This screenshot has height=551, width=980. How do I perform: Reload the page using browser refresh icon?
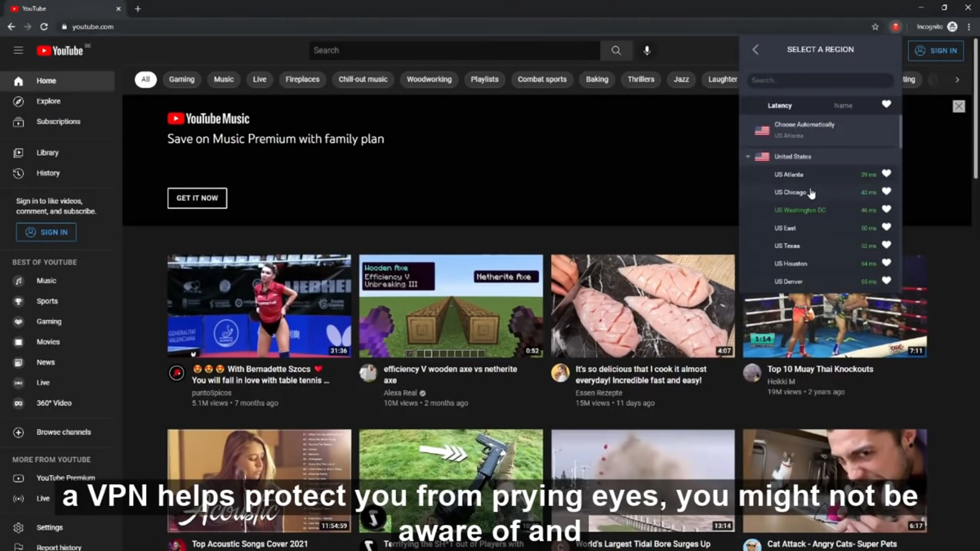tap(44, 27)
